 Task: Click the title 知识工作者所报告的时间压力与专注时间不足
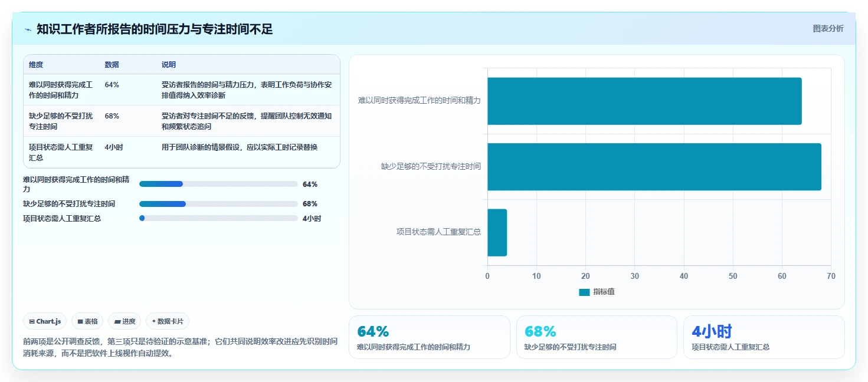(x=155, y=29)
